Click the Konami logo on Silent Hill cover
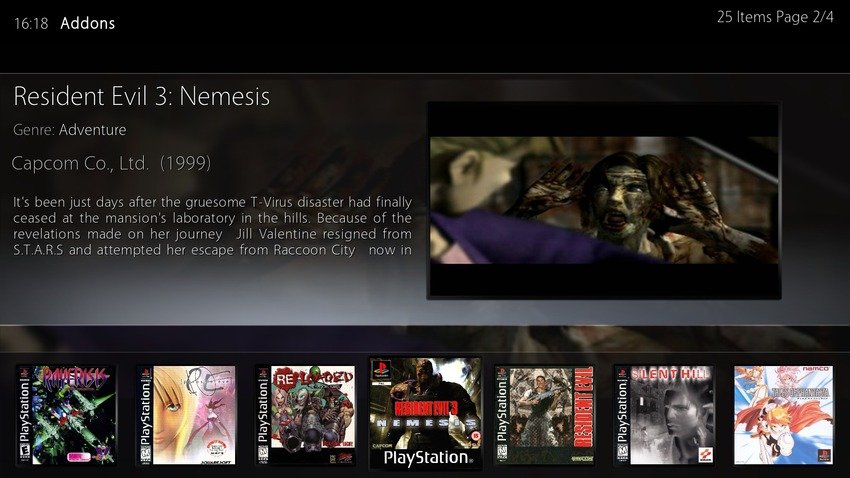The width and height of the screenshot is (850, 478). pos(705,455)
